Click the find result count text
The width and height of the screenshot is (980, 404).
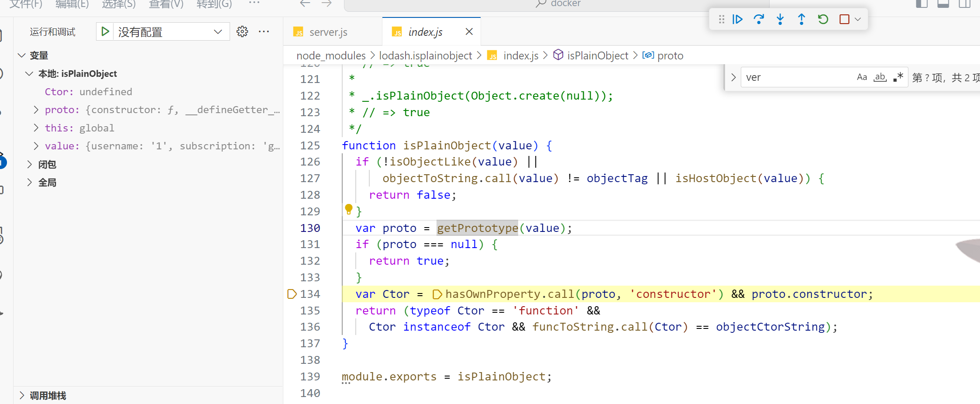946,78
